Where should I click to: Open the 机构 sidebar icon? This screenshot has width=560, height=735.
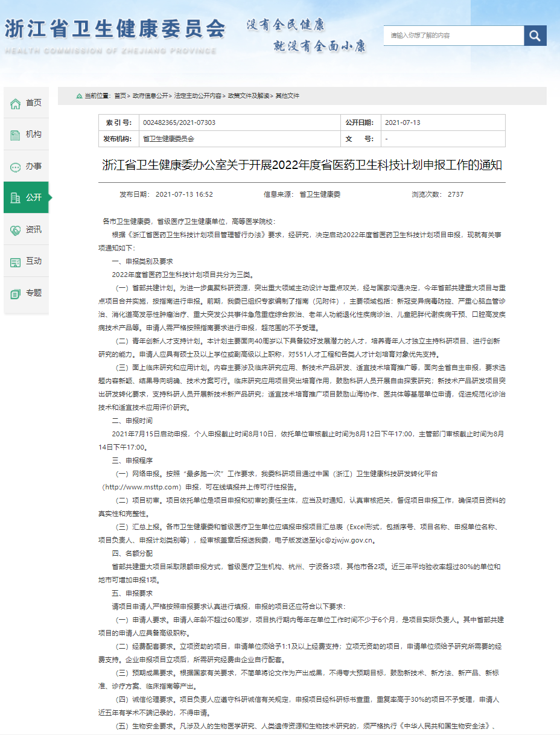click(16, 135)
